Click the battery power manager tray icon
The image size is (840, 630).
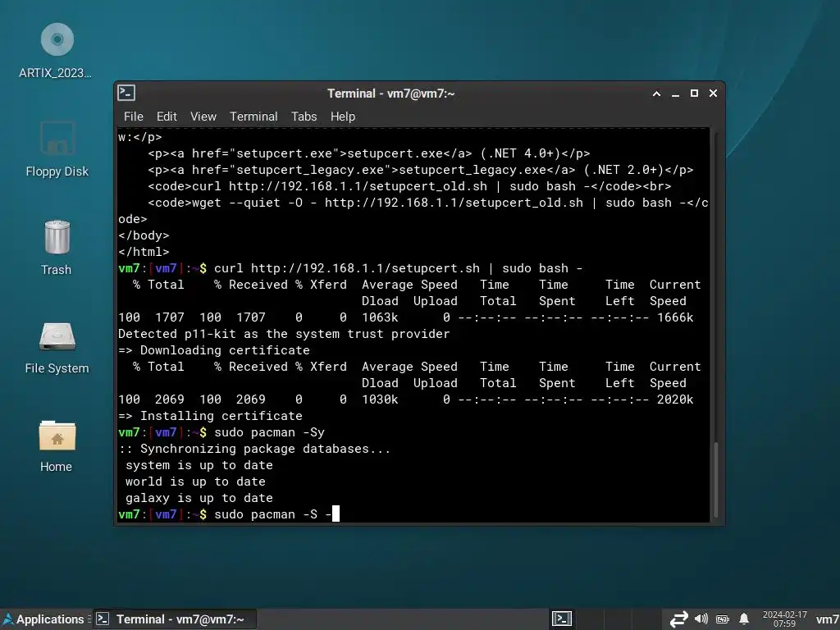723,619
